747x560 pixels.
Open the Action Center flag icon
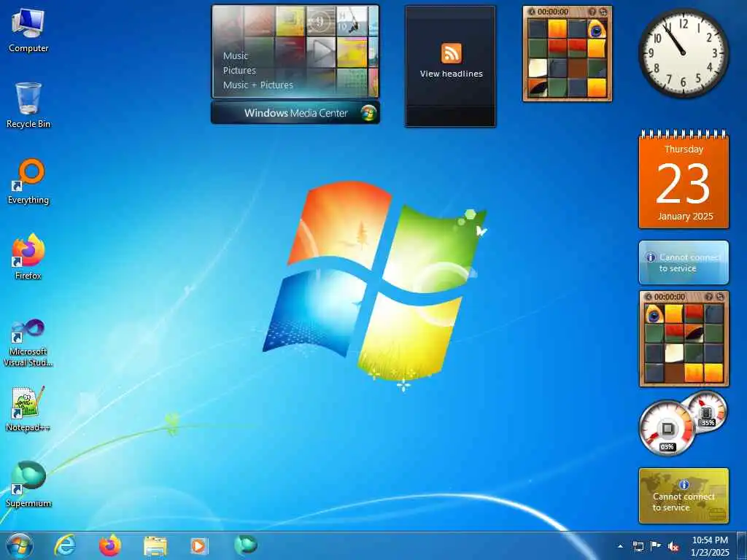pos(656,546)
